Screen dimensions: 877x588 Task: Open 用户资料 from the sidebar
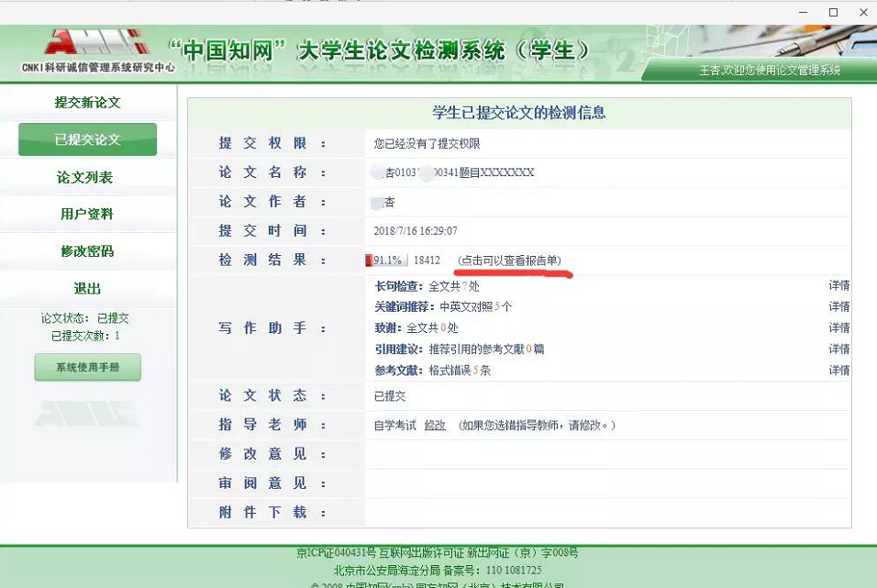[x=87, y=214]
